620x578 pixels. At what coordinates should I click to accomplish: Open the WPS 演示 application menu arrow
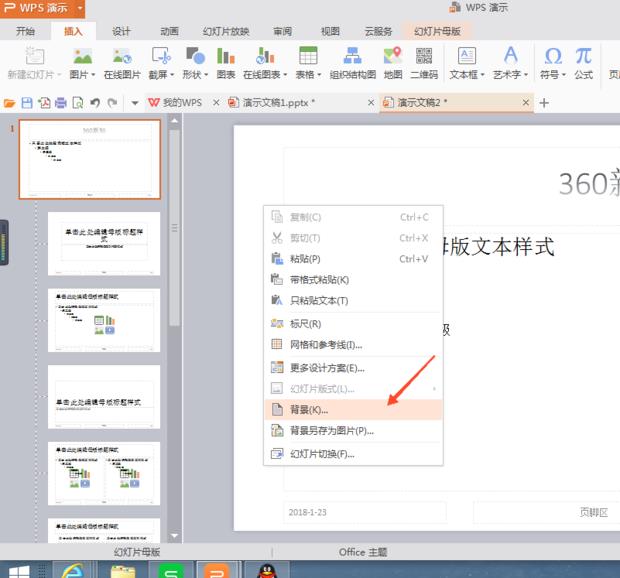(79, 8)
